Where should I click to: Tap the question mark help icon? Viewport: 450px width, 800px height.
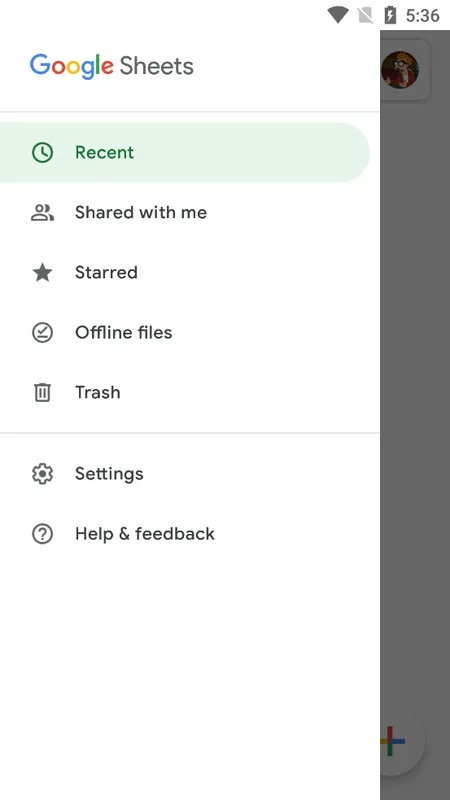(42, 534)
